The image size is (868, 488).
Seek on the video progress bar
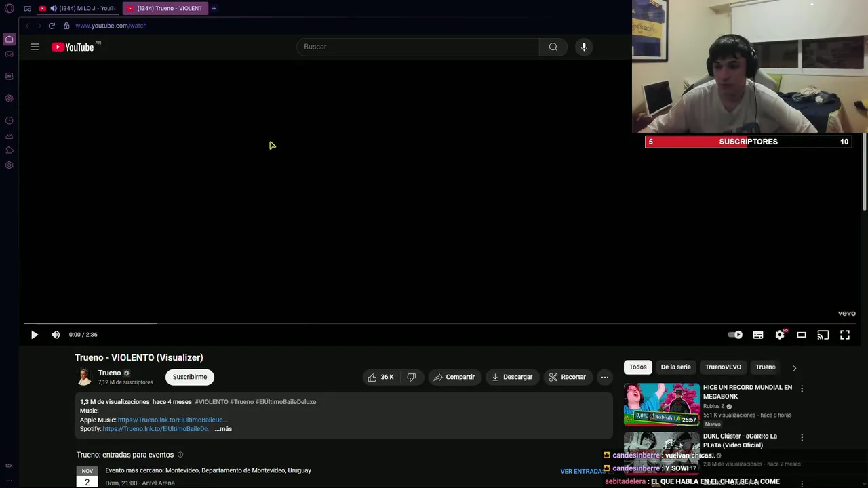point(441,323)
